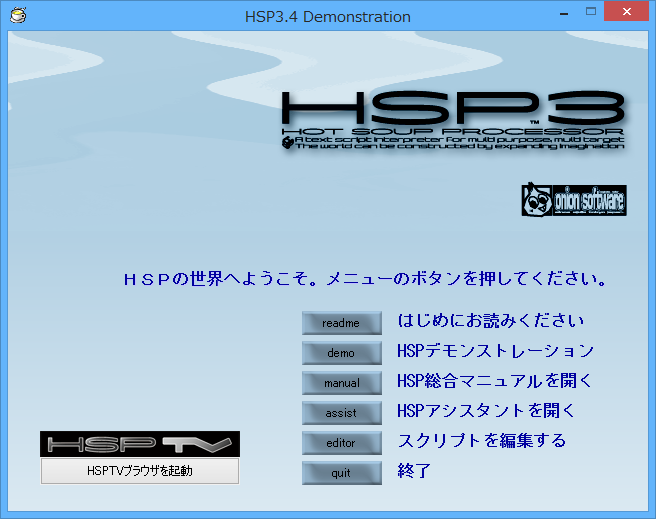Click the quit button
Image resolution: width=656 pixels, height=519 pixels.
(342, 473)
